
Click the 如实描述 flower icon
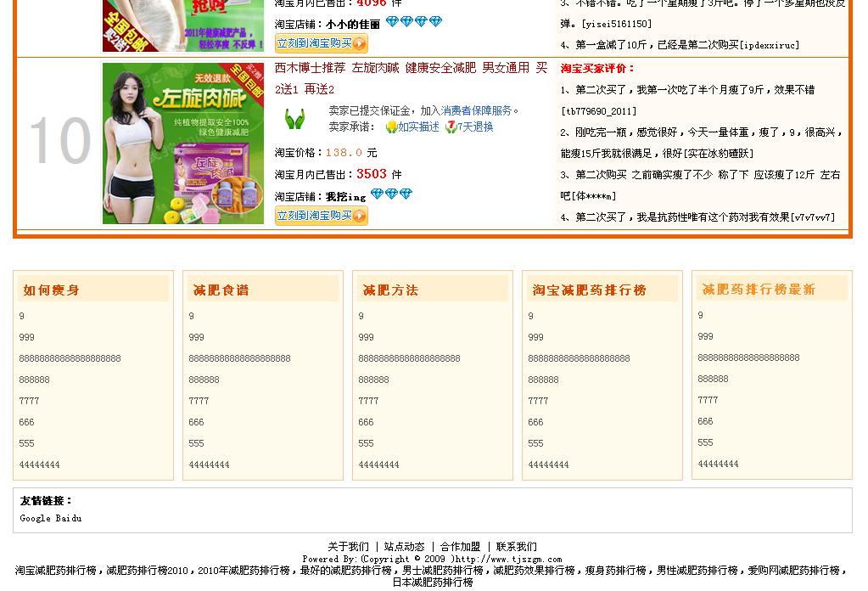391,127
